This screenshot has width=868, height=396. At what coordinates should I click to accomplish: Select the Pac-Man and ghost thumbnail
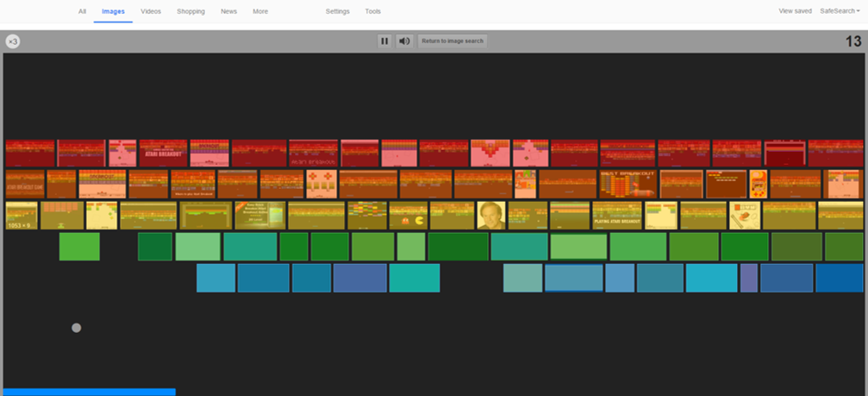click(x=408, y=216)
